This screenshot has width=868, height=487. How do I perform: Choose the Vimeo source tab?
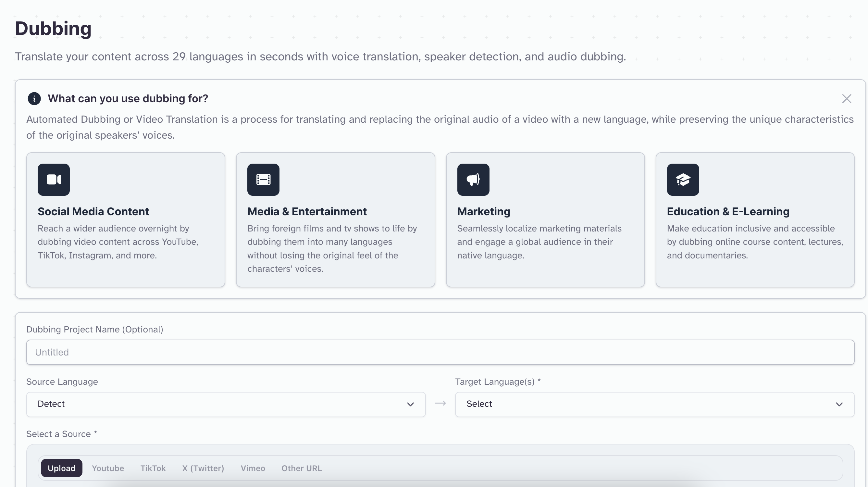click(x=253, y=468)
